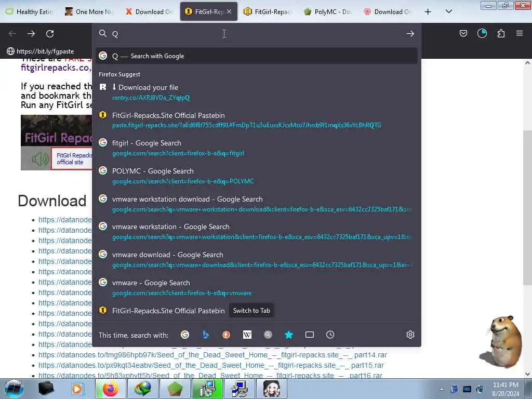Open the Extensions puzzle icon
This screenshot has height=399, width=532.
point(501,33)
